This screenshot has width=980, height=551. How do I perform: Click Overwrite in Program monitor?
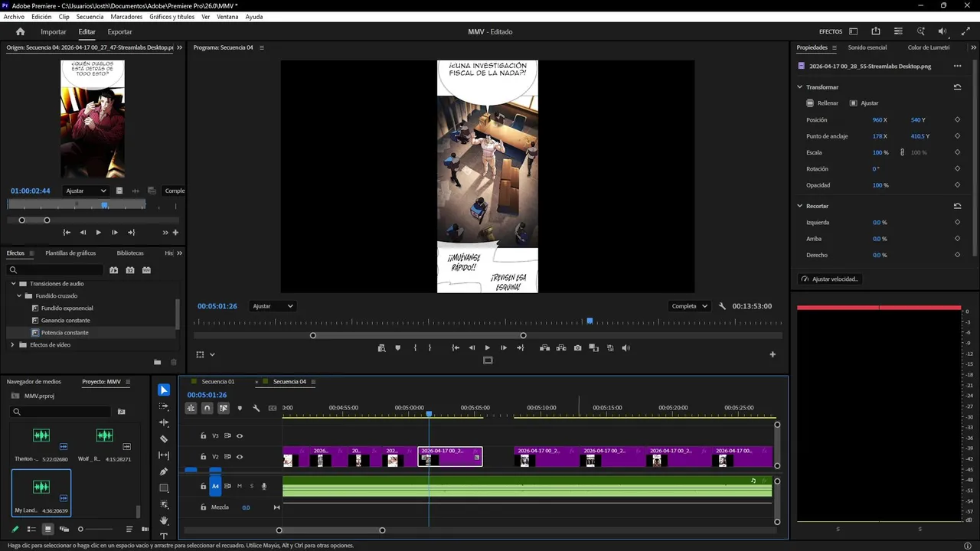pyautogui.click(x=561, y=348)
